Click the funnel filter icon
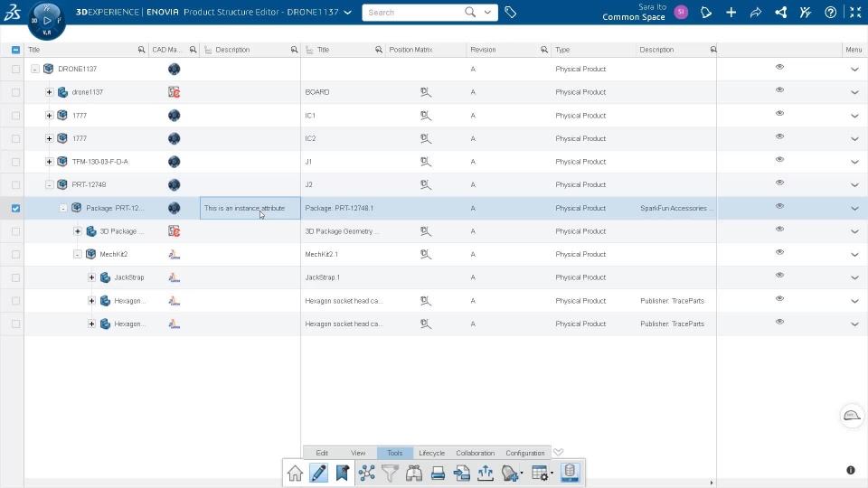 pyautogui.click(x=391, y=473)
